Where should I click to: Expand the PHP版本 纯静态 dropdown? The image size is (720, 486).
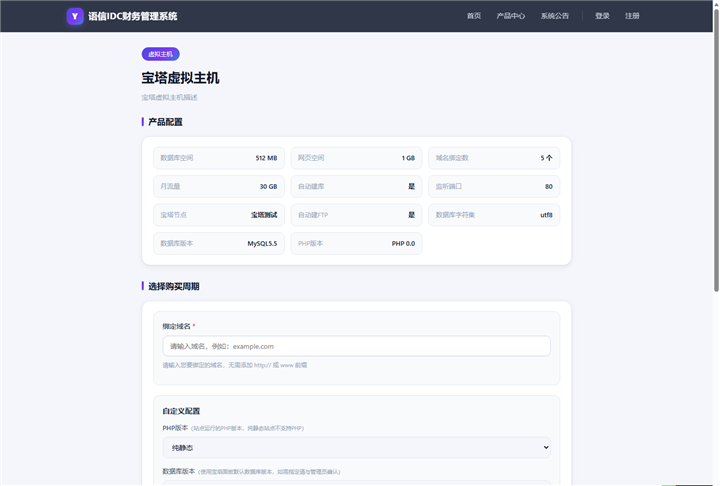(356, 447)
